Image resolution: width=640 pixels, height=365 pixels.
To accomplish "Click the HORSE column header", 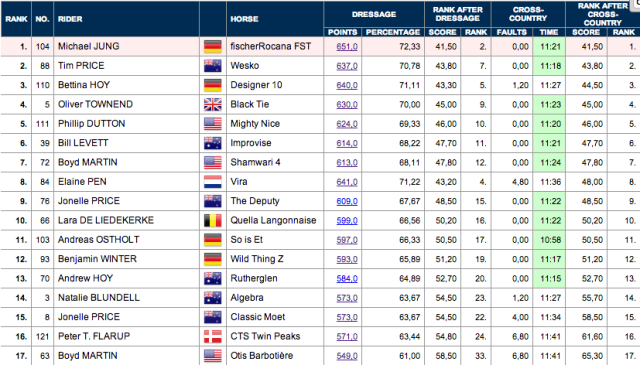I will pos(244,19).
